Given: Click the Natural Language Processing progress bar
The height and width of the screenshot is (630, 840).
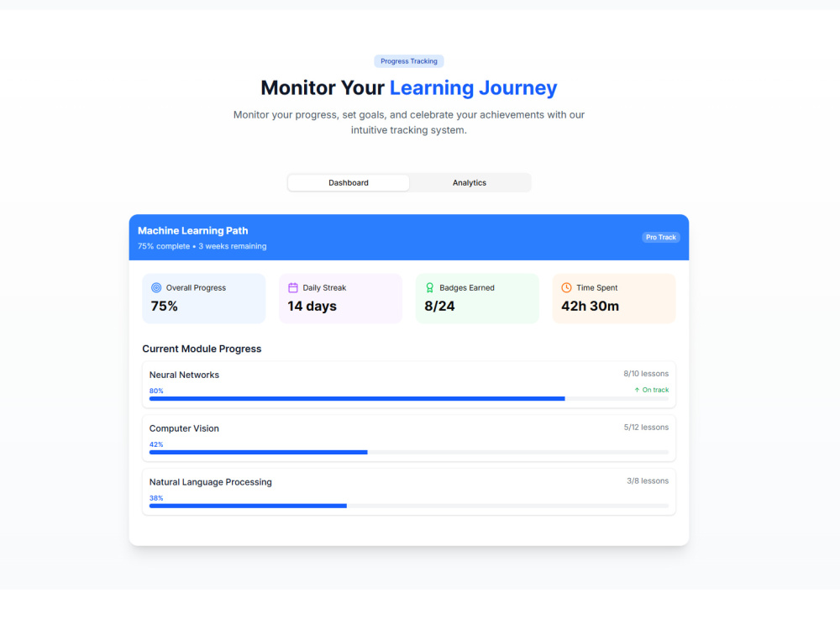Looking at the screenshot, I should pyautogui.click(x=409, y=506).
